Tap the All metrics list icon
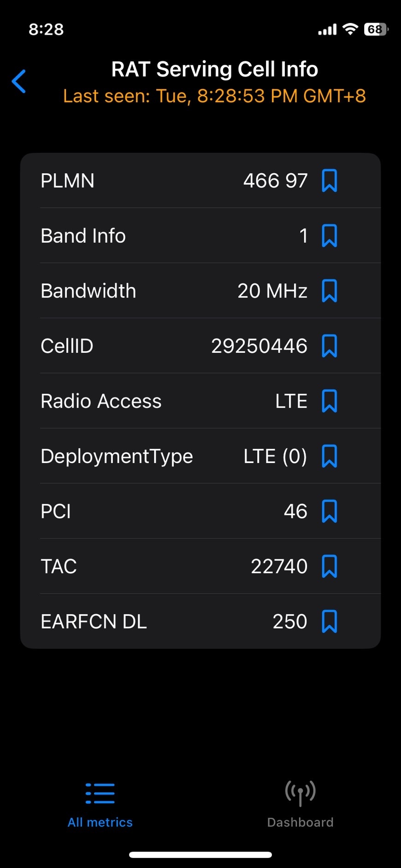Viewport: 401px width, 868px height. point(100,793)
